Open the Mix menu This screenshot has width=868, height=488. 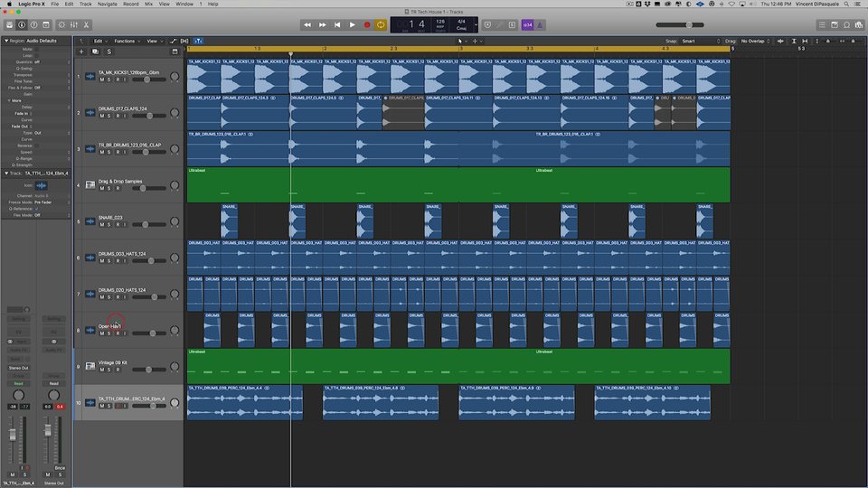(x=148, y=4)
